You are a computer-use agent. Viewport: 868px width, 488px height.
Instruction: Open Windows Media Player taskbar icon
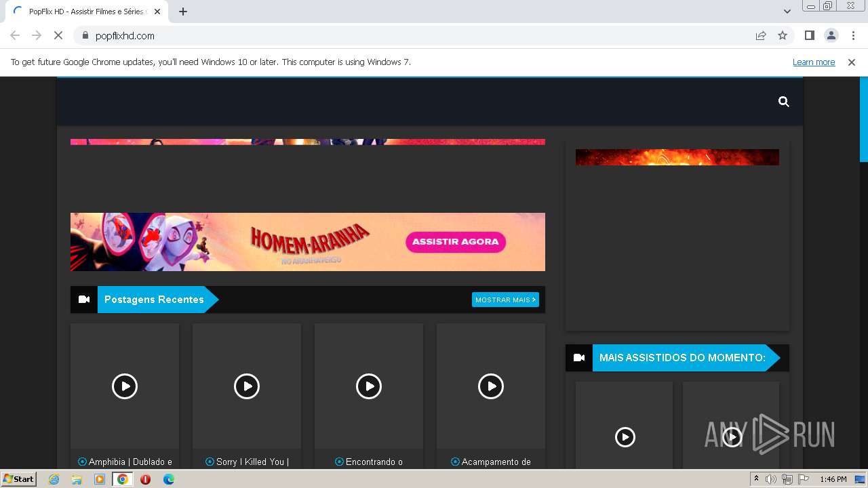click(x=100, y=479)
